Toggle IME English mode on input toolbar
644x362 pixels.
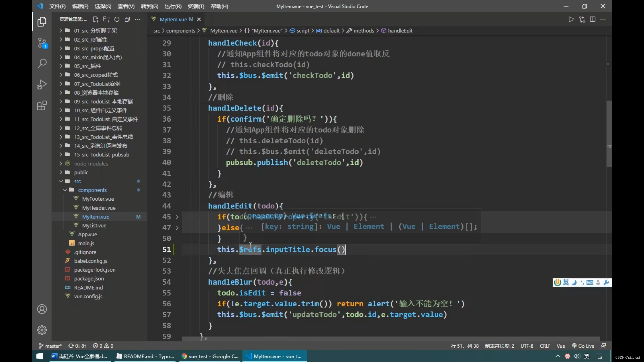coord(566,283)
